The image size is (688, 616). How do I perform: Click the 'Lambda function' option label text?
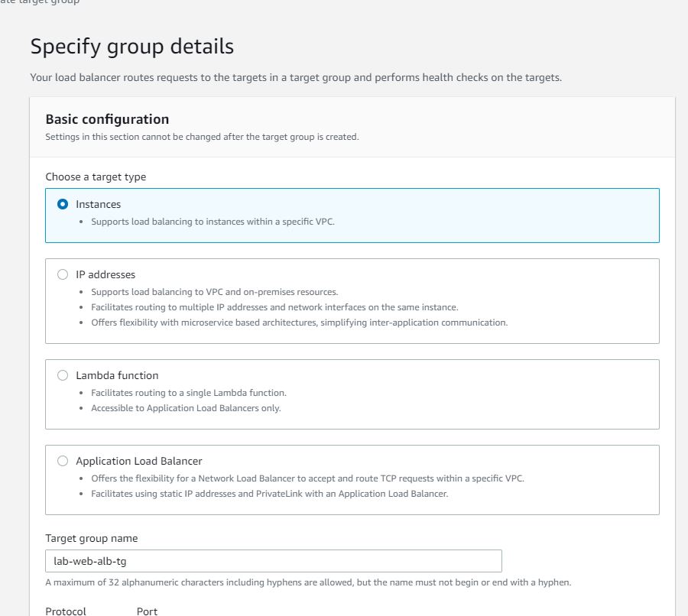pyautogui.click(x=117, y=376)
